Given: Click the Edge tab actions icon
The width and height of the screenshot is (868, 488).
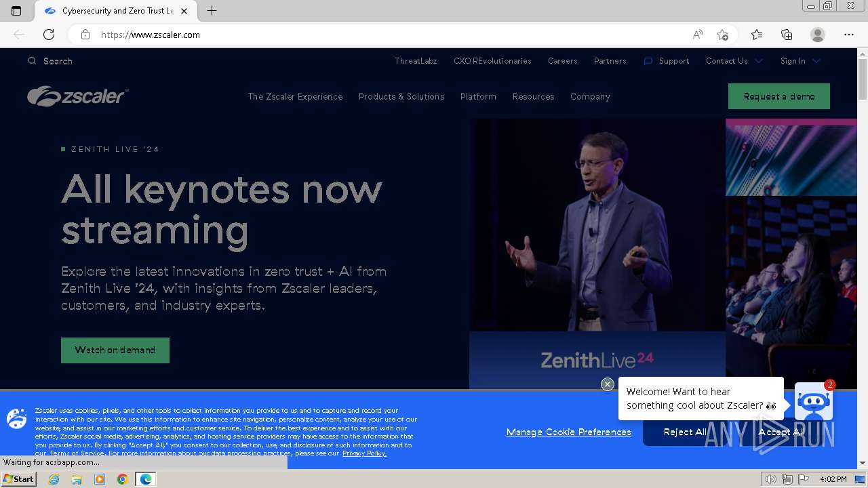Looking at the screenshot, I should tap(16, 11).
